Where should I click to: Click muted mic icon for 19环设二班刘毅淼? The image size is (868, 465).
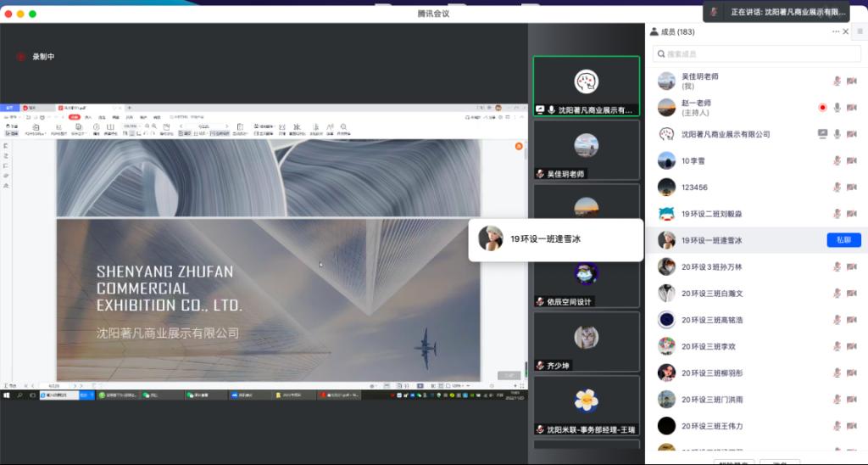[837, 213]
